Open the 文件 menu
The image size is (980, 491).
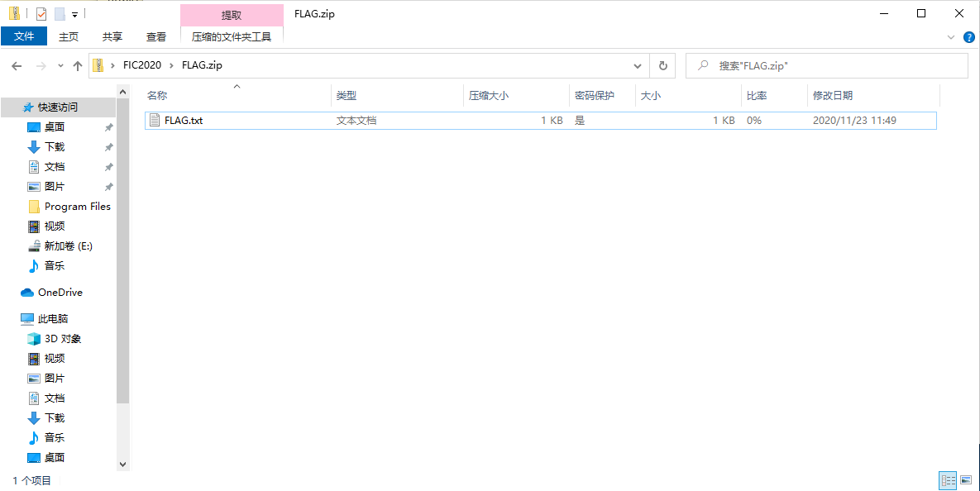click(x=24, y=36)
